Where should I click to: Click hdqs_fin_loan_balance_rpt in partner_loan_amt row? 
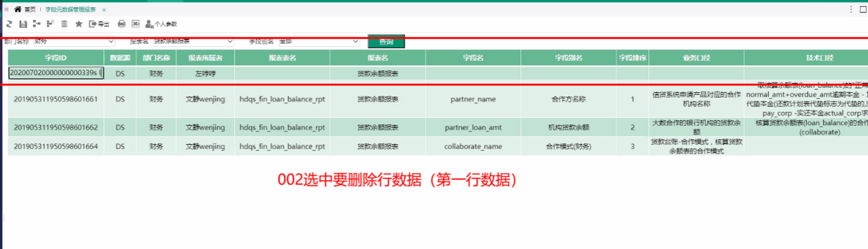pos(282,127)
